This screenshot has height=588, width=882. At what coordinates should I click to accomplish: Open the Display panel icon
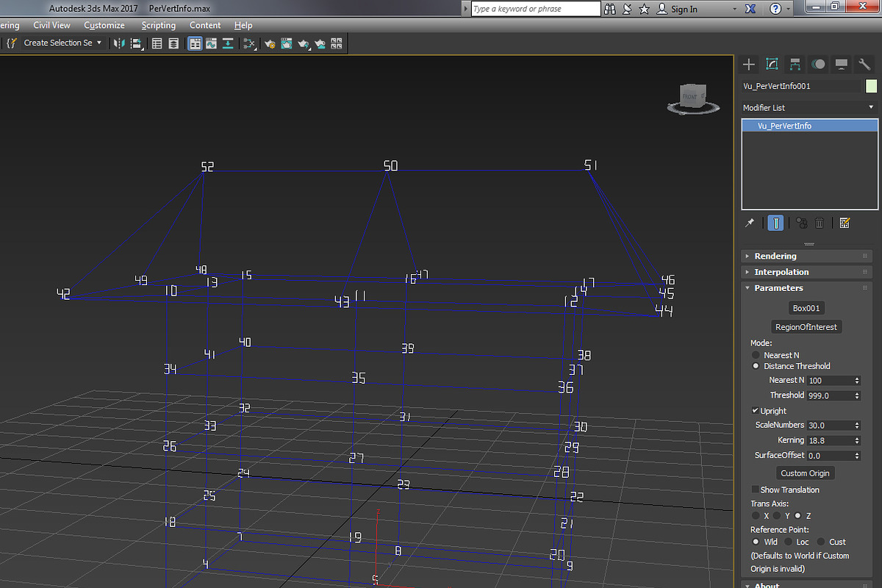(842, 64)
